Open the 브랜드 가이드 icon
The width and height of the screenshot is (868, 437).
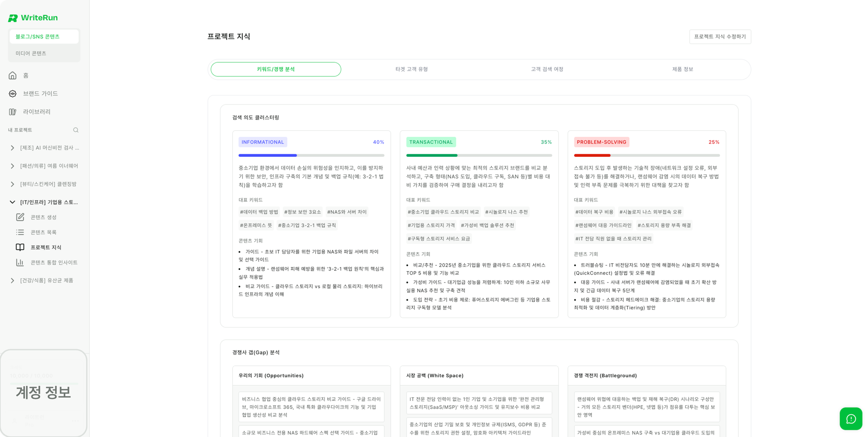coord(13,94)
